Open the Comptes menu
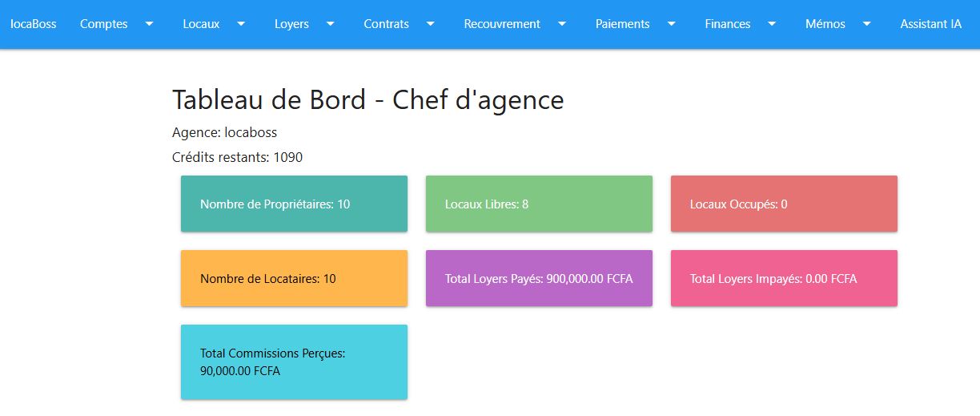The height and width of the screenshot is (416, 980). pyautogui.click(x=104, y=24)
